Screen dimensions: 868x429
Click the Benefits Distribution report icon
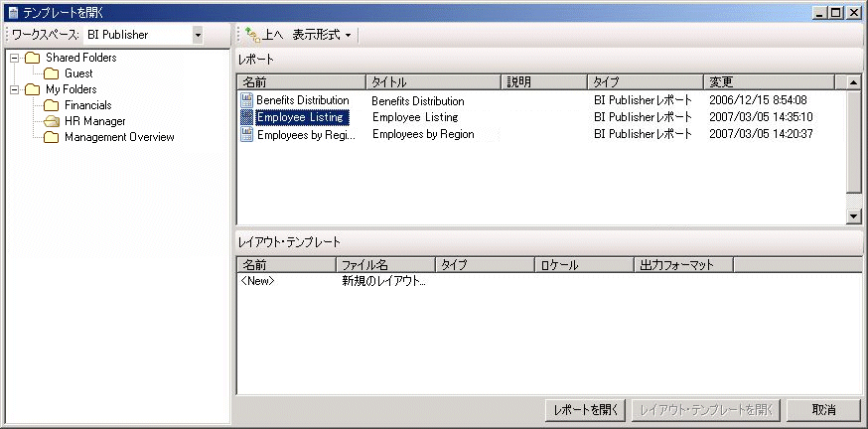(x=247, y=100)
